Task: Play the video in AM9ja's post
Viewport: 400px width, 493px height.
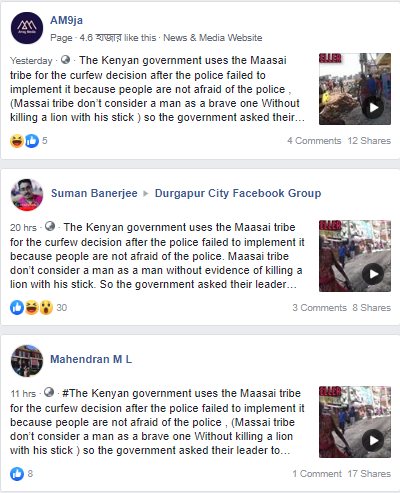Action: [x=373, y=107]
